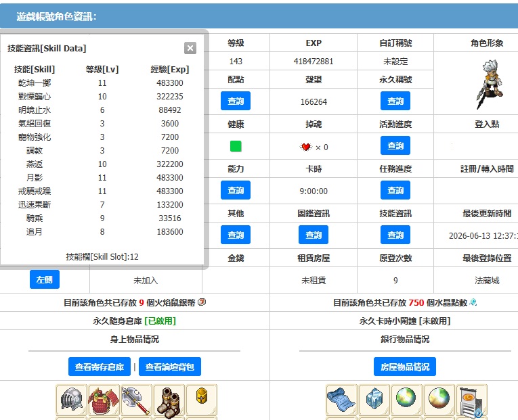The height and width of the screenshot is (420, 518).
Task: Open 查詢 under 任務進度
Action: [395, 190]
